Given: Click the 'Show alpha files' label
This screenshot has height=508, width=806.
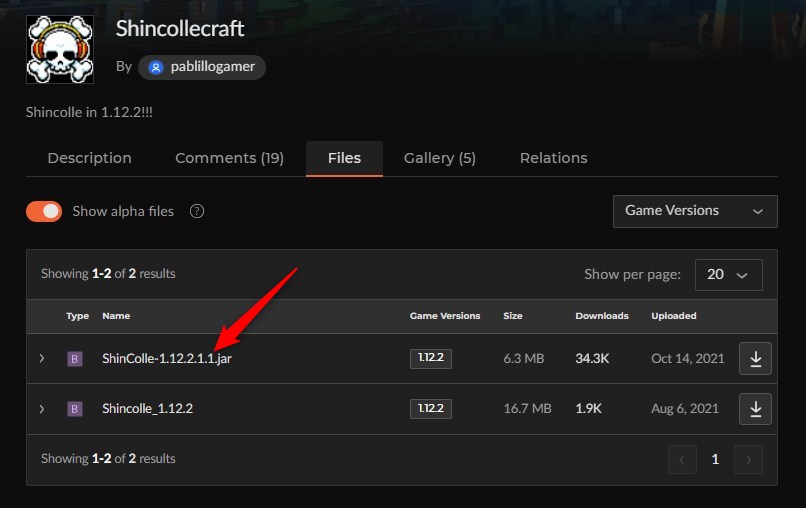Looking at the screenshot, I should (123, 211).
